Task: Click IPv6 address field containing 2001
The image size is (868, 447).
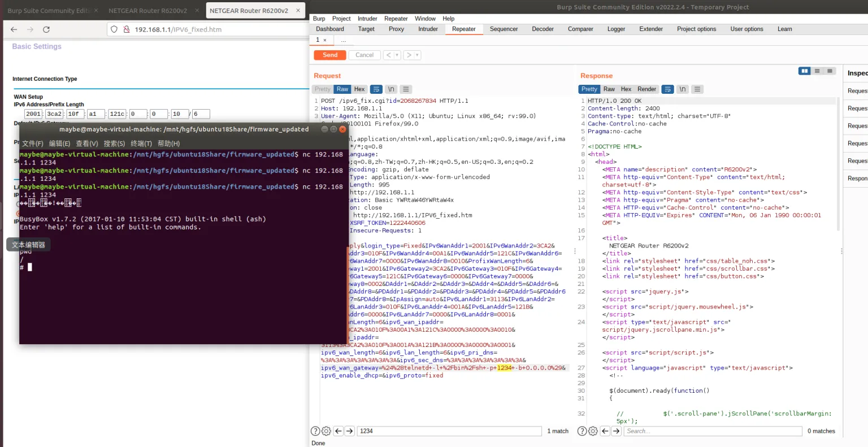Action: (33, 114)
